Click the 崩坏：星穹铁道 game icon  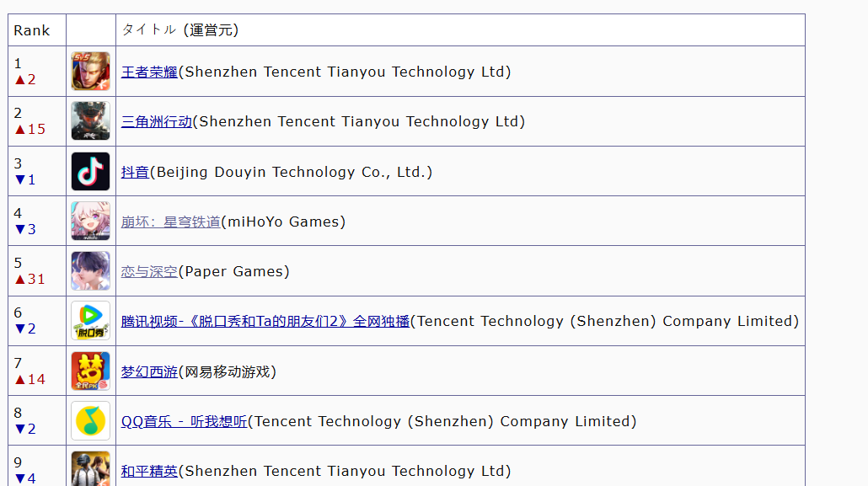pos(91,221)
